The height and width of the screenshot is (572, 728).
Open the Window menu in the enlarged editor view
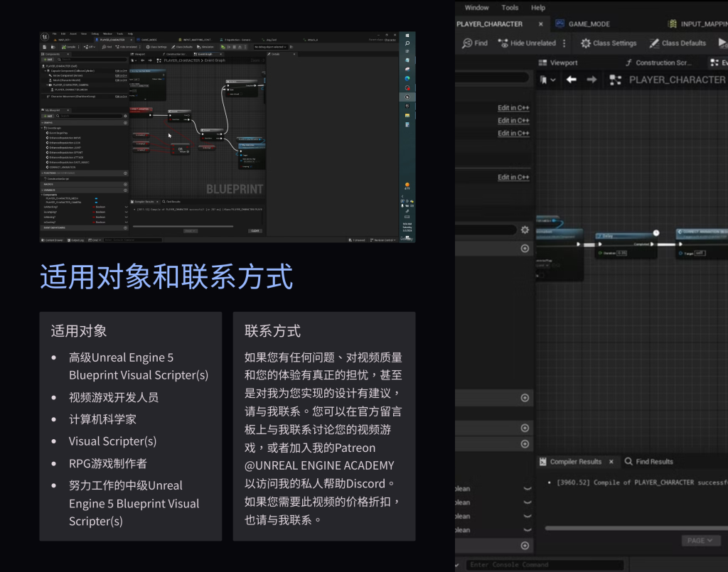(x=476, y=7)
